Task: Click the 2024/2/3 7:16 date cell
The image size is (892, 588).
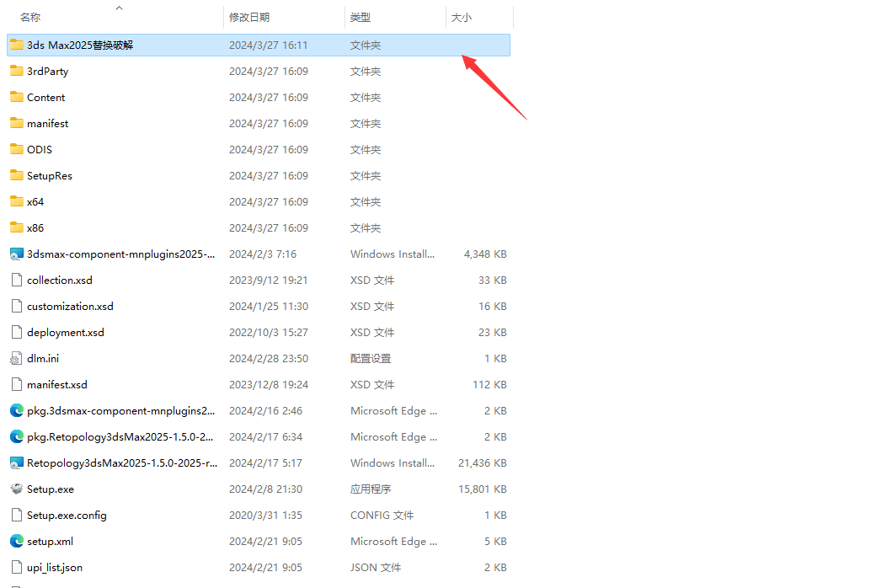Action: (263, 254)
